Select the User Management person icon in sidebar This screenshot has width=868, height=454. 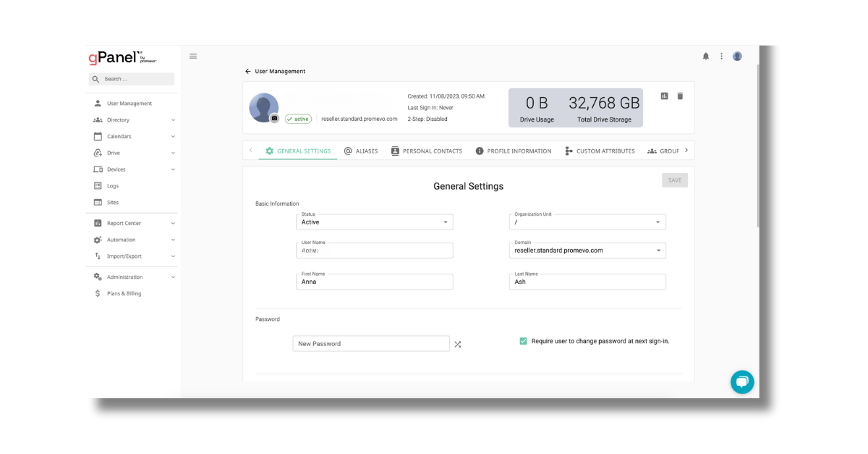coord(97,103)
